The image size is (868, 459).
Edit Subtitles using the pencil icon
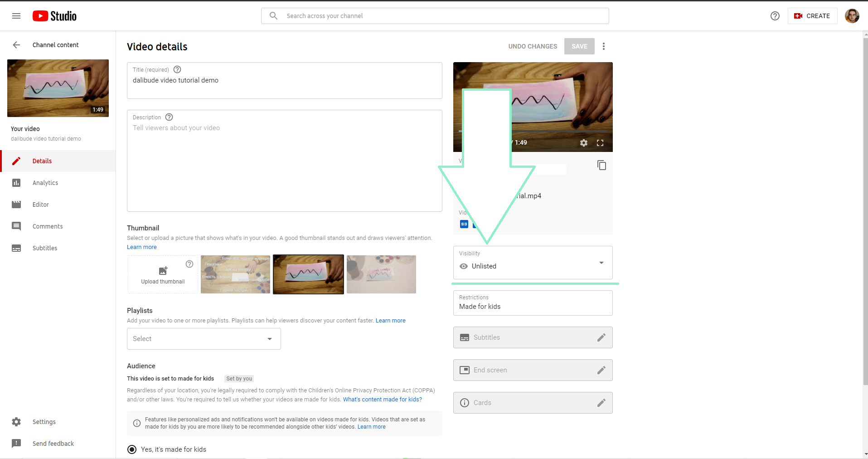coord(601,337)
